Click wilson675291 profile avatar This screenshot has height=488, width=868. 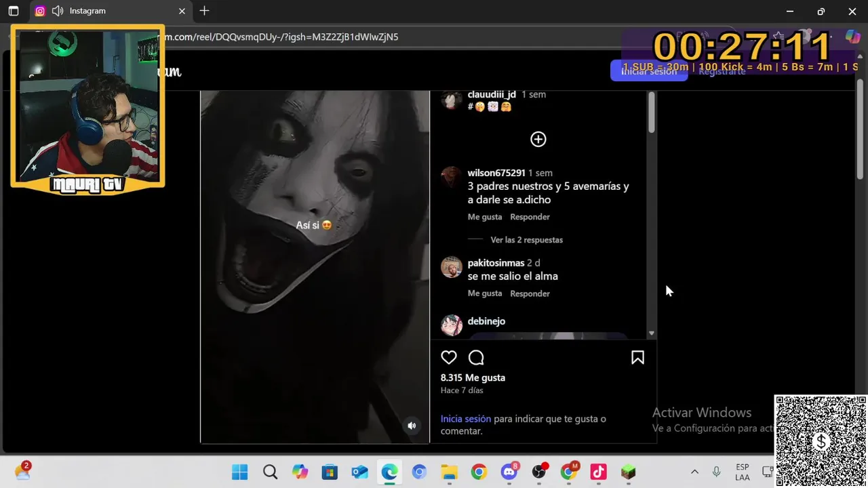tap(452, 178)
